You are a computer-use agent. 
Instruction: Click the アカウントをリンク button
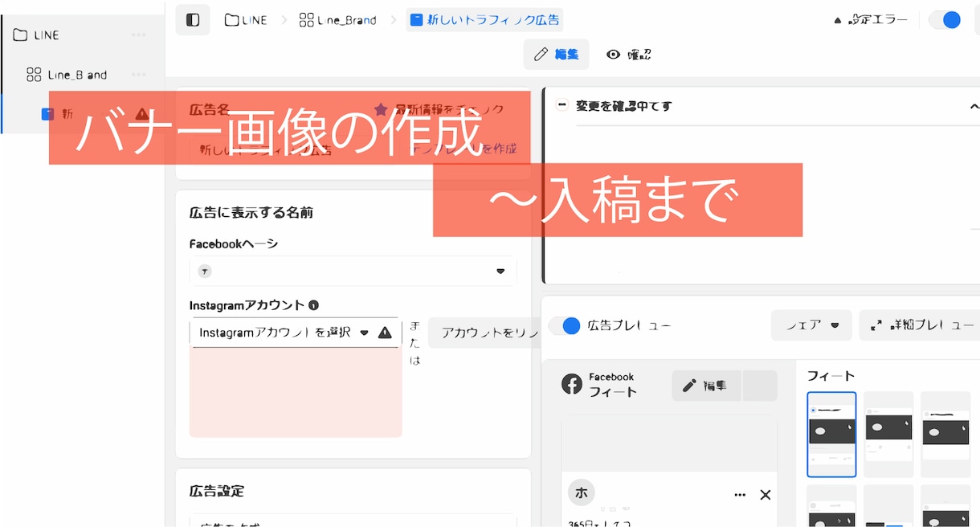[x=484, y=333]
